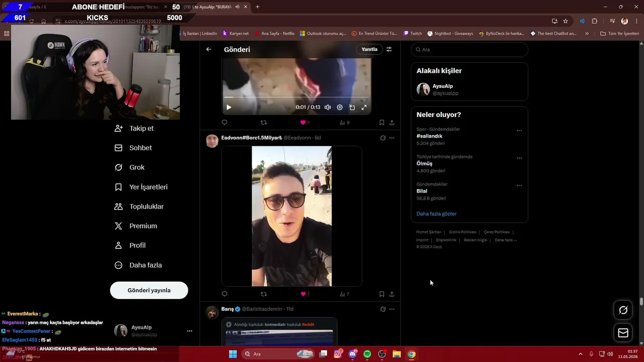Mute the video using the volume icon
This screenshot has height=362, width=644.
coord(328,107)
